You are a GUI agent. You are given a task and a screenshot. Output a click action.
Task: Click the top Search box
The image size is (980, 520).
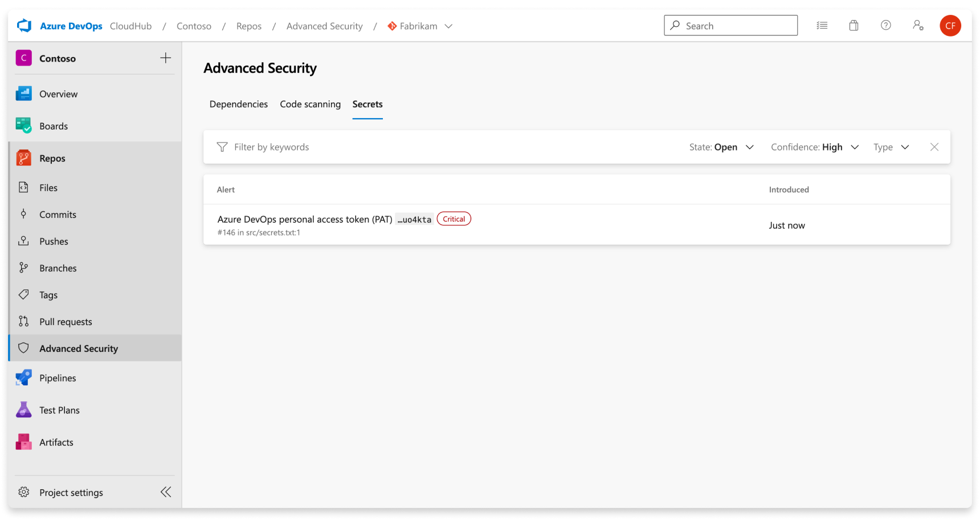tap(730, 26)
